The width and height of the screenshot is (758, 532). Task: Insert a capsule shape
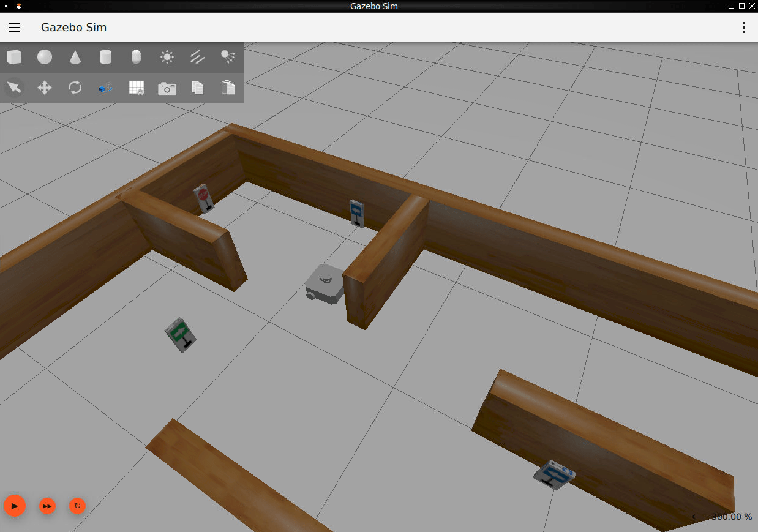[x=136, y=57]
